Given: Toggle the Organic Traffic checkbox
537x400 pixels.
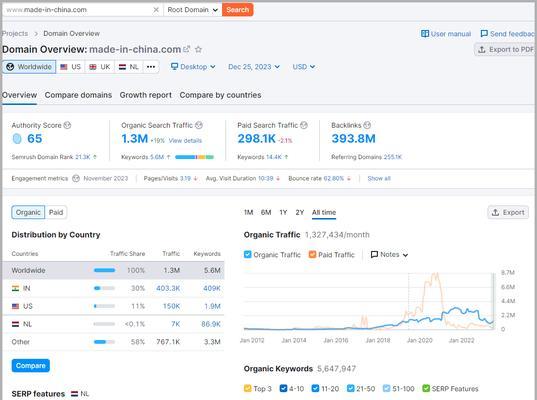Looking at the screenshot, I should 248,254.
